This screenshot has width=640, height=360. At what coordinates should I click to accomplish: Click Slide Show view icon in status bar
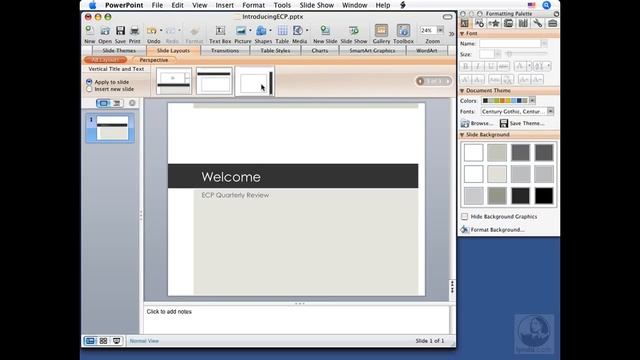click(x=117, y=341)
